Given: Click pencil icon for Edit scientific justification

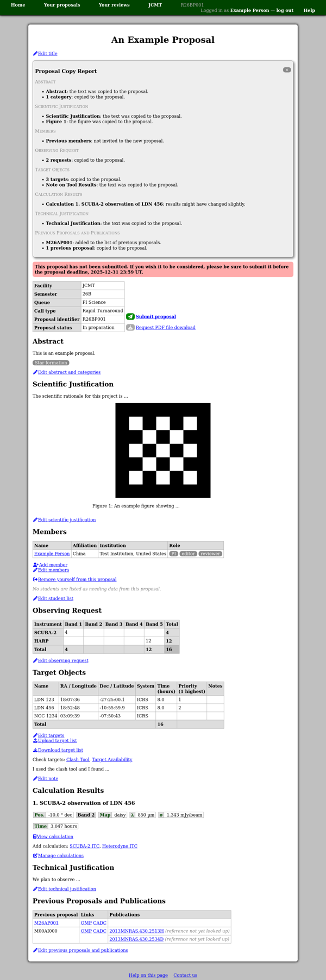Looking at the screenshot, I should [x=35, y=520].
